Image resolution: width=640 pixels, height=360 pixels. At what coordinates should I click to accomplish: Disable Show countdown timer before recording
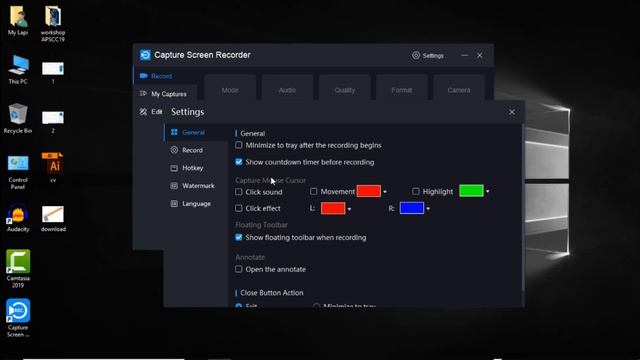click(x=239, y=162)
